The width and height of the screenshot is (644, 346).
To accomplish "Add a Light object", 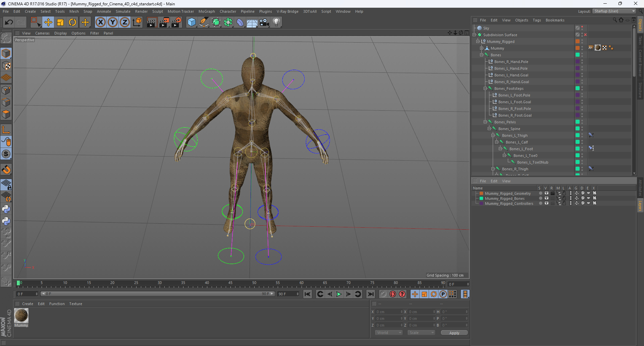I will 276,22.
